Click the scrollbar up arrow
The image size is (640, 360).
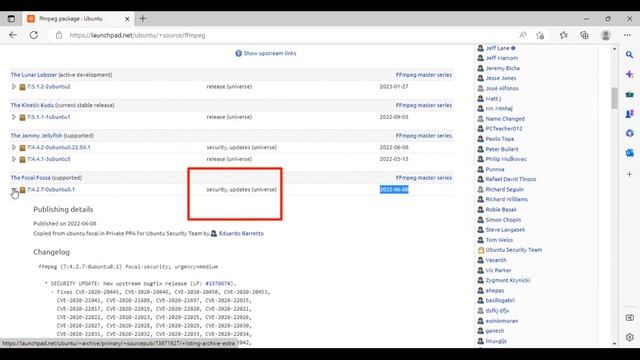(x=614, y=49)
